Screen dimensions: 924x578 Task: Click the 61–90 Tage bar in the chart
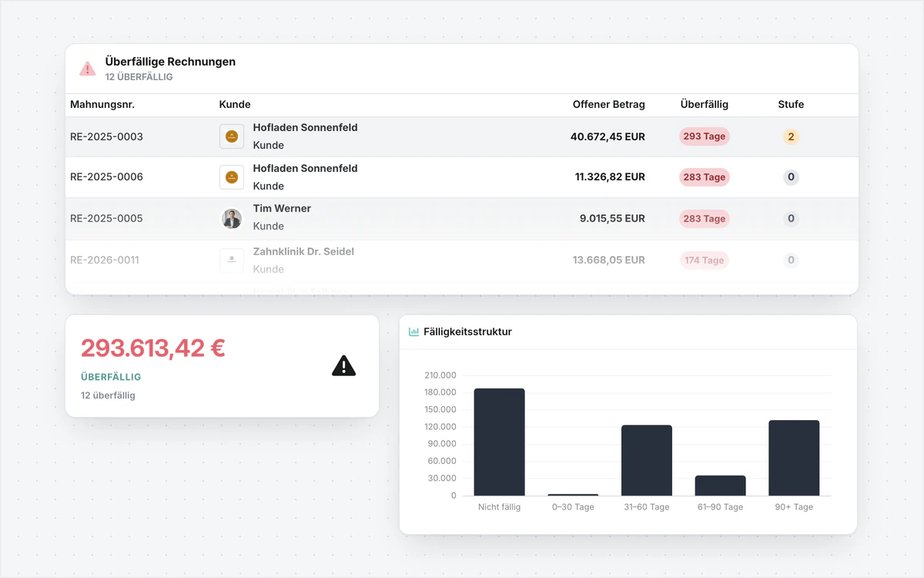[720, 486]
